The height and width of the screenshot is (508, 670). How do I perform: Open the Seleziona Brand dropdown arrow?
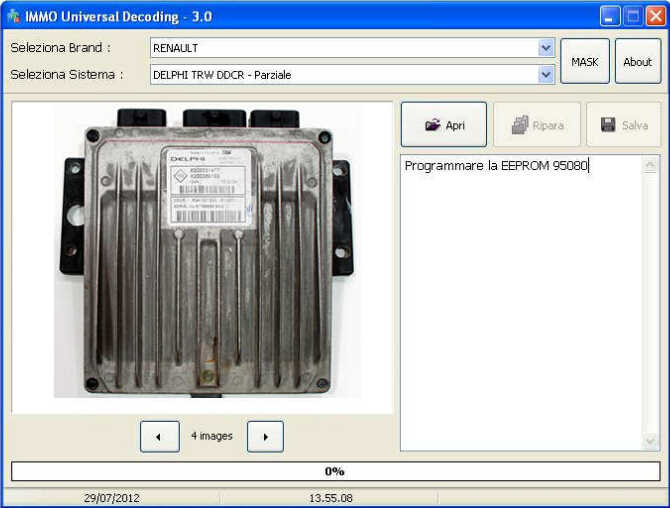(546, 48)
